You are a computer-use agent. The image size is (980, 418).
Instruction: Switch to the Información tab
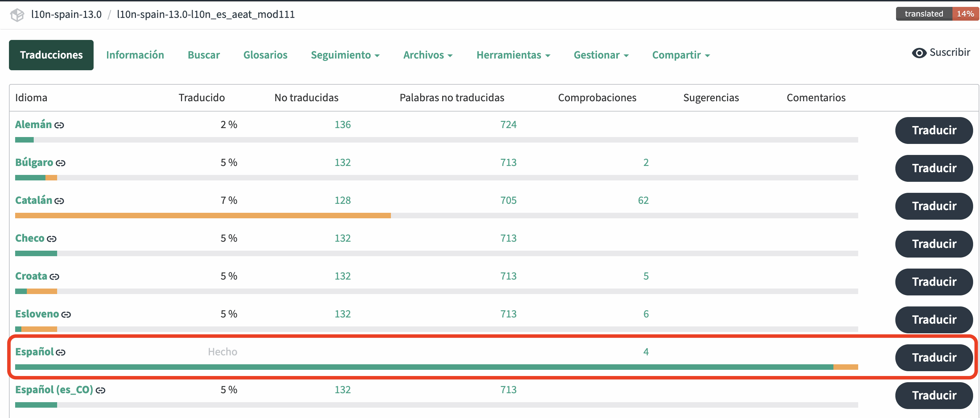[x=135, y=55]
